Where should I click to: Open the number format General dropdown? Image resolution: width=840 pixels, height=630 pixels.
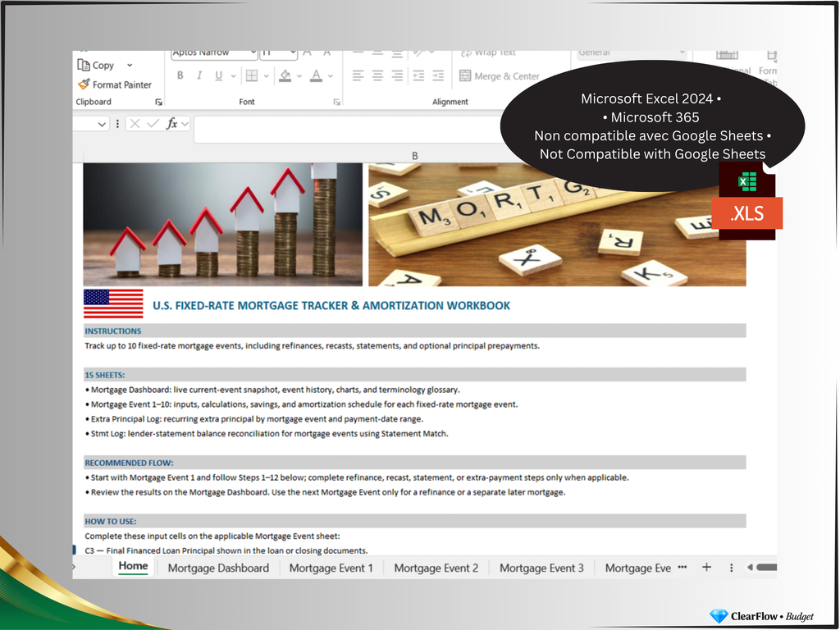(x=682, y=53)
